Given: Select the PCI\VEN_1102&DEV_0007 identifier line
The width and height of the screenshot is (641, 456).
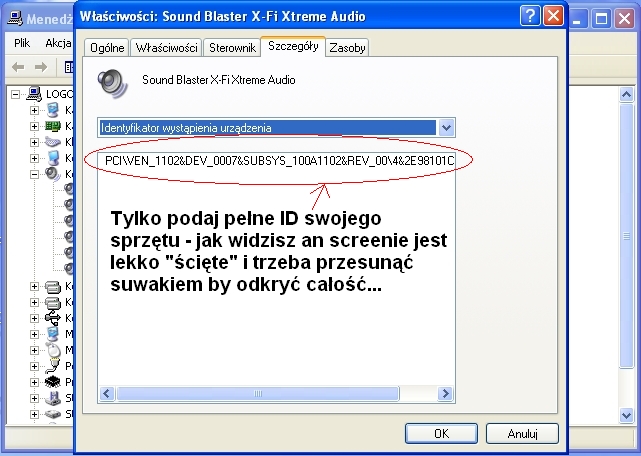Looking at the screenshot, I should [279, 161].
